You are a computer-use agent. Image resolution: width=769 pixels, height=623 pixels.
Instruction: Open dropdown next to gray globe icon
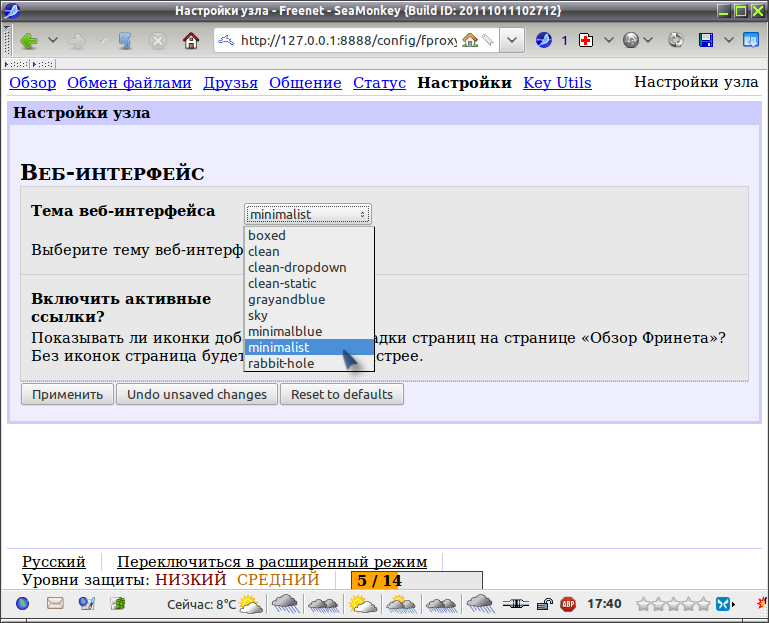(648, 40)
